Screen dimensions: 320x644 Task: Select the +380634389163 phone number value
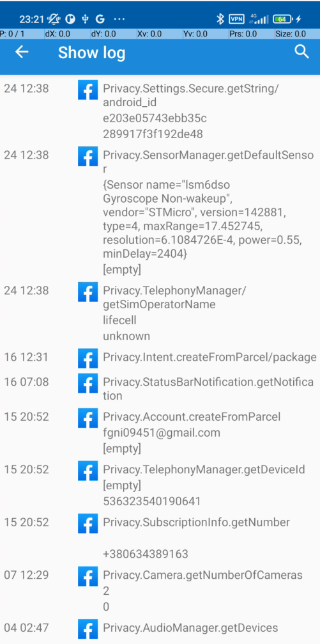tap(146, 554)
